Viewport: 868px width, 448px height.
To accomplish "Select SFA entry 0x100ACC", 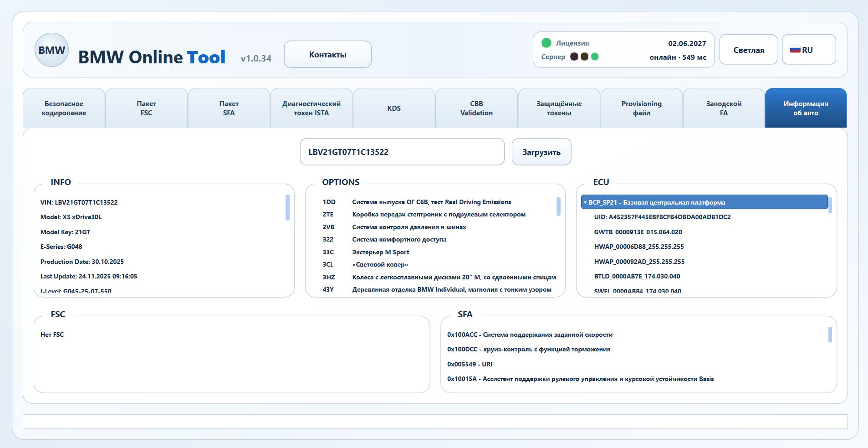I will [530, 335].
